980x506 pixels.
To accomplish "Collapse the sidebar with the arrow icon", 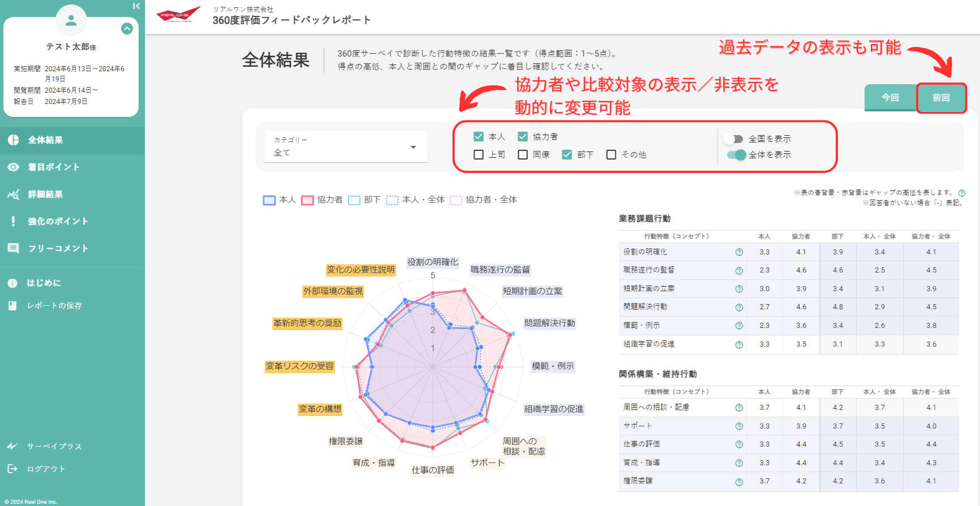I will click(x=136, y=6).
